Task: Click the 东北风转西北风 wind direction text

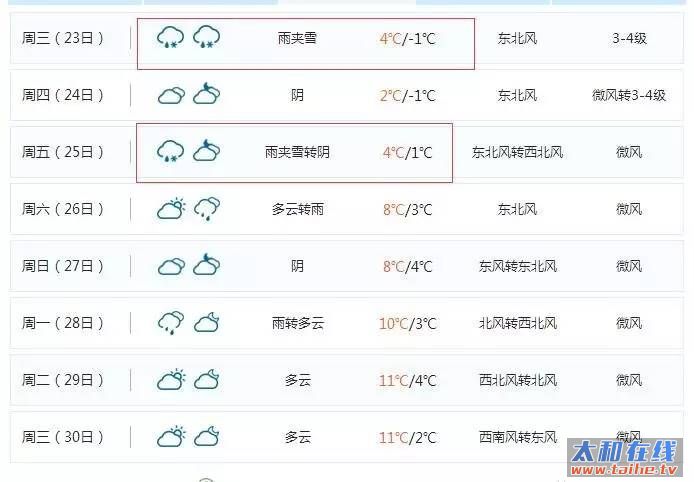Action: tap(517, 152)
